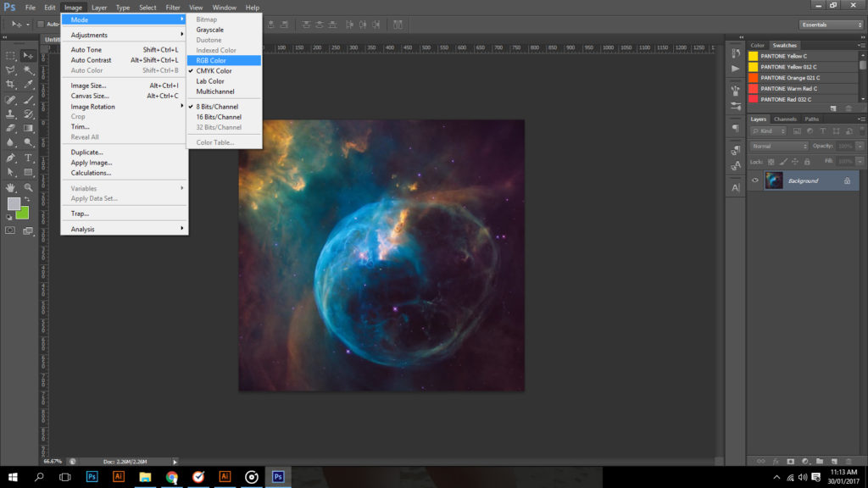Click the add layer mask icon
The height and width of the screenshot is (488, 868).
pyautogui.click(x=790, y=461)
